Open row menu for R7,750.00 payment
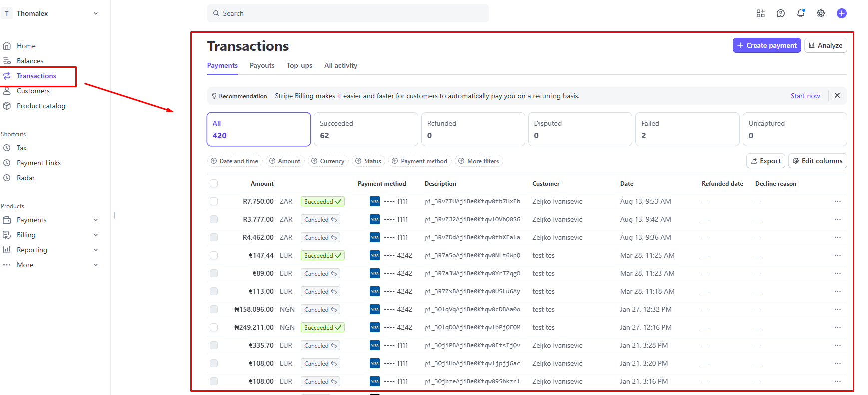 pos(838,201)
